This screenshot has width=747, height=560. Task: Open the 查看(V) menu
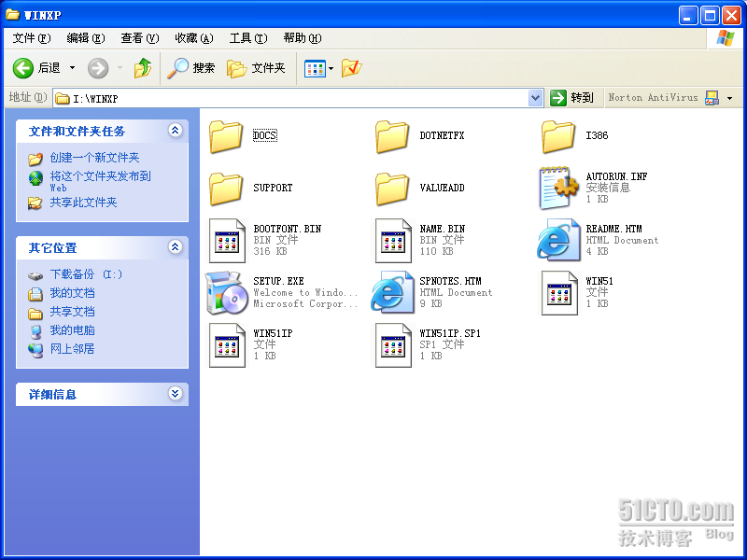pyautogui.click(x=139, y=38)
